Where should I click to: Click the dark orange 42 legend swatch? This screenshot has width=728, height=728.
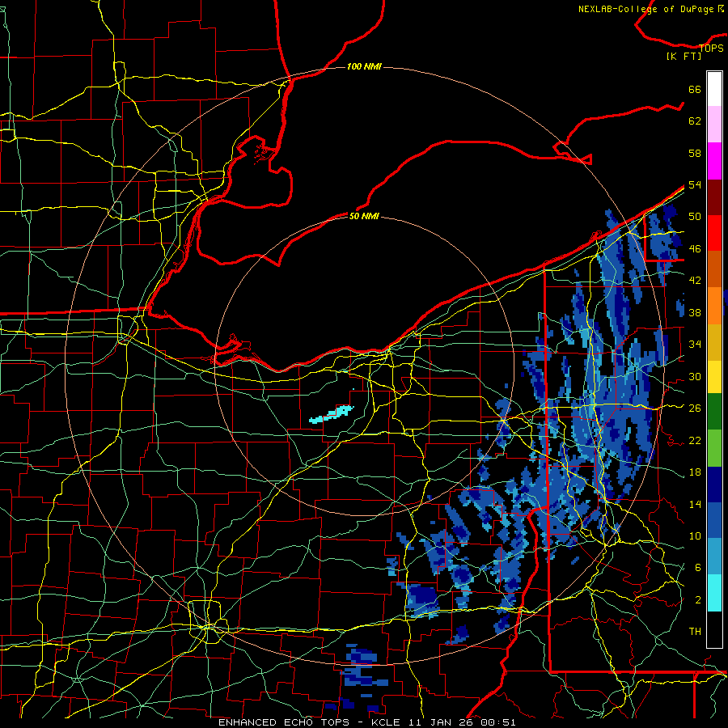(714, 269)
